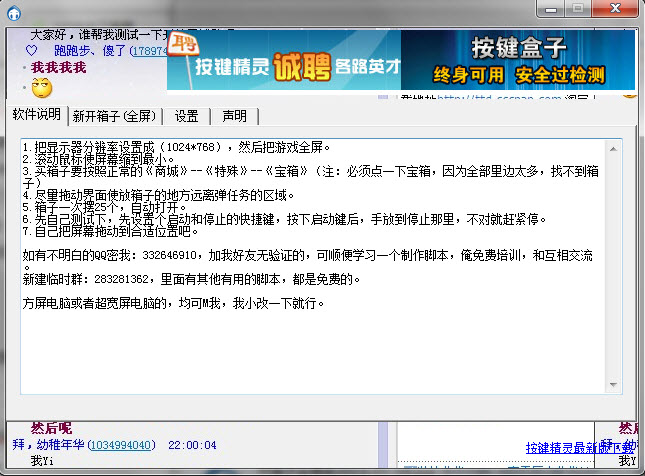This screenshot has height=476, width=645.
Task: Open the 声明 tab
Action: coord(234,116)
